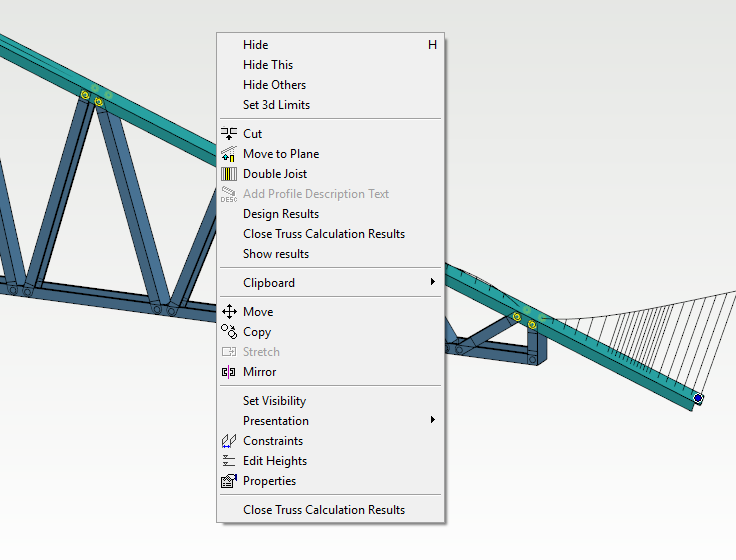The height and width of the screenshot is (560, 736).
Task: Click the Copy icon in menu
Action: pos(229,332)
